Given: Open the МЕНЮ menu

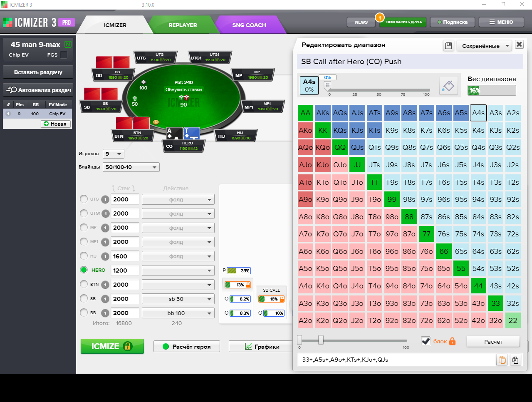Looking at the screenshot, I should [501, 22].
